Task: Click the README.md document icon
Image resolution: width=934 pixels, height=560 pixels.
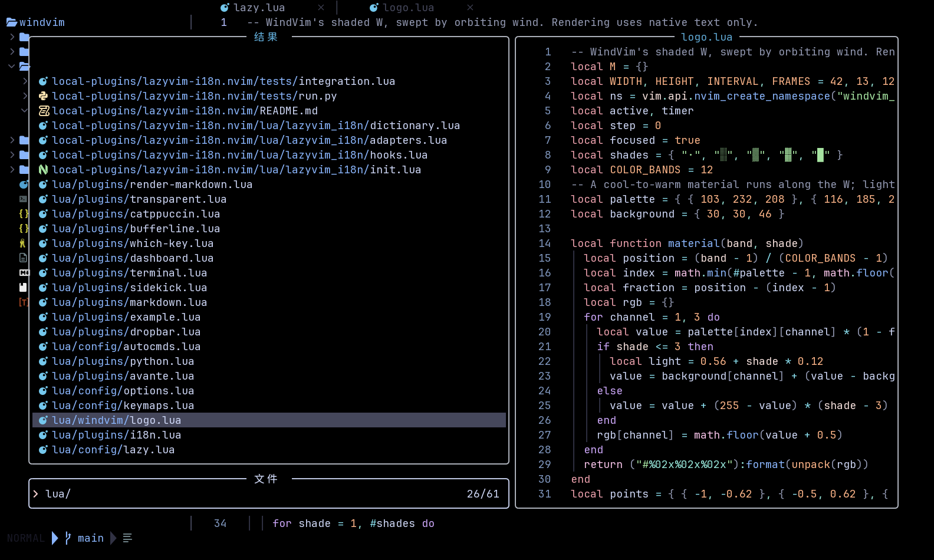Action: click(x=43, y=111)
